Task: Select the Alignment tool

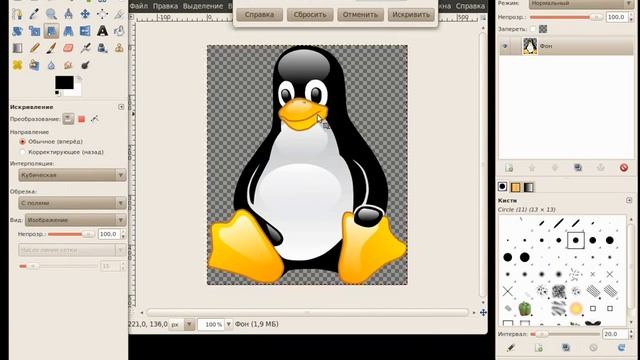Action: [x=102, y=14]
